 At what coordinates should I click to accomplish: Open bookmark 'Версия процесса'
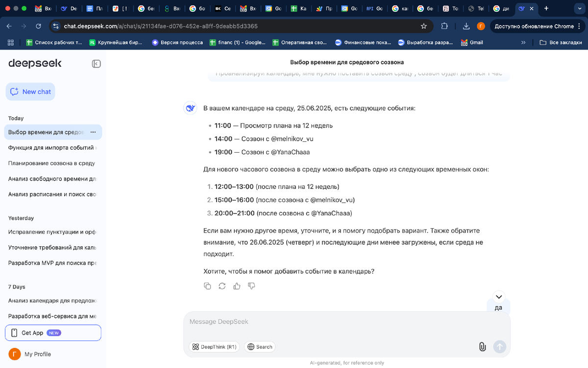pyautogui.click(x=177, y=43)
